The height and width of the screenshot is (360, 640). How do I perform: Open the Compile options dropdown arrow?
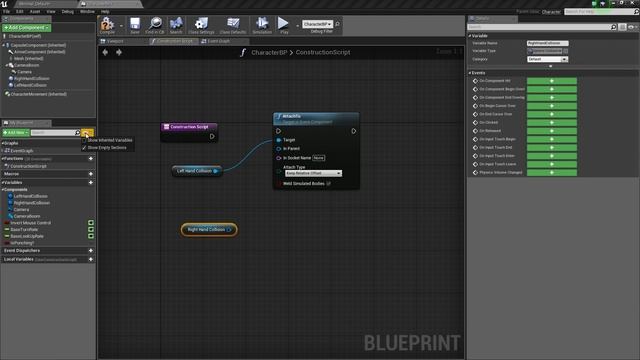(x=121, y=26)
